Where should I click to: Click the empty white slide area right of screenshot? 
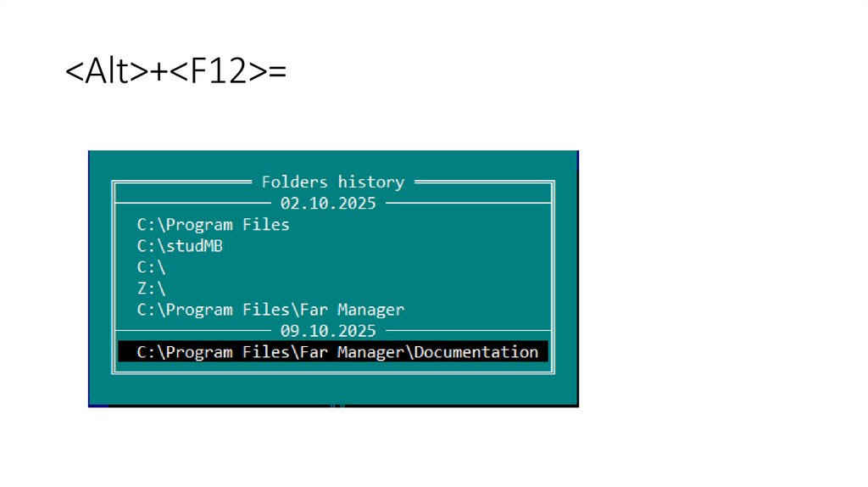(x=720, y=277)
